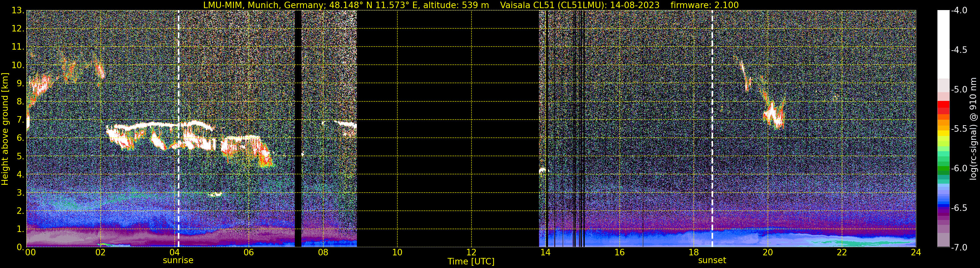Click the white dashed sunrise line
980x268 pixels.
(178, 129)
